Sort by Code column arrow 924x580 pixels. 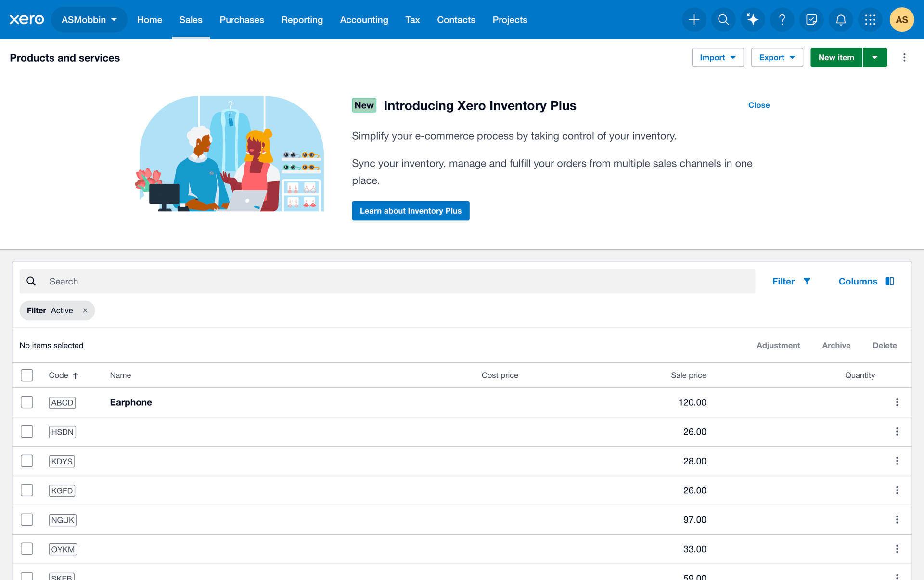pos(76,375)
